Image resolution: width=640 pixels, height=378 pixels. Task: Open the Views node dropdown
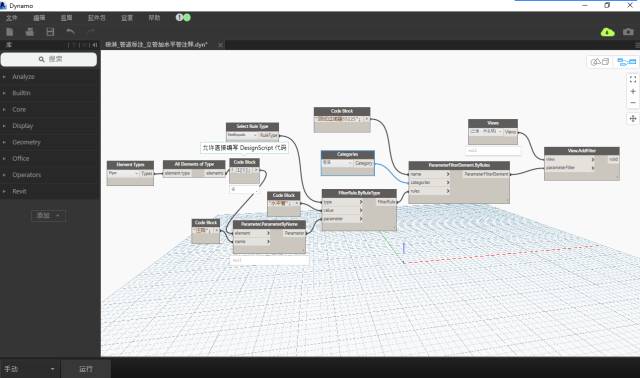(x=486, y=132)
